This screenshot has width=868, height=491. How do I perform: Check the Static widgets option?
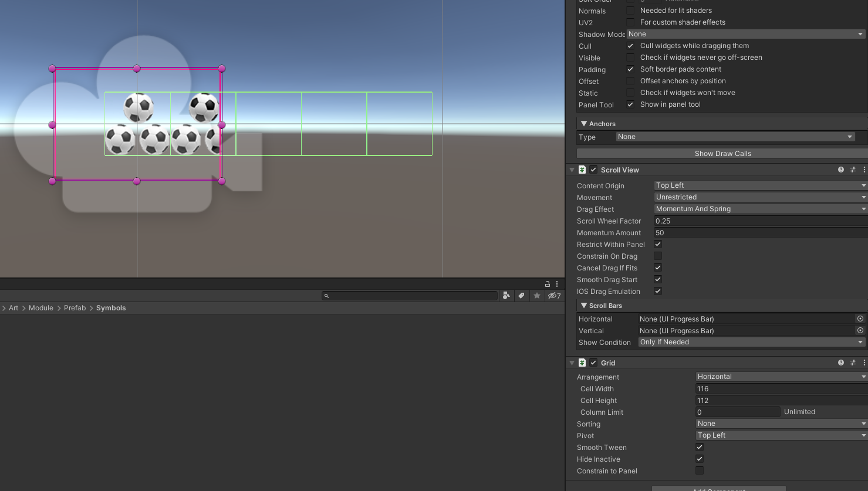point(630,93)
